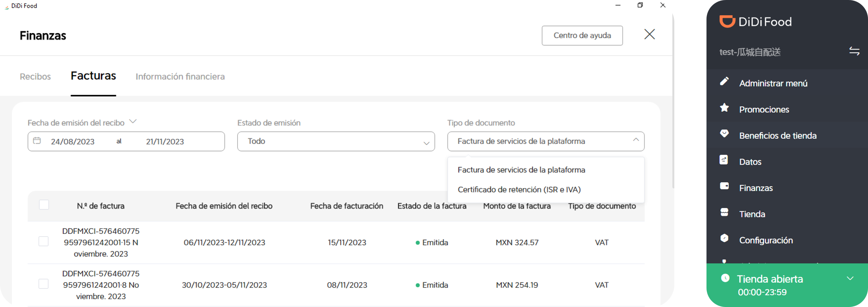Screen dimensions: 868x307
Task: Click the amount MXN 324.57
Action: click(x=517, y=242)
